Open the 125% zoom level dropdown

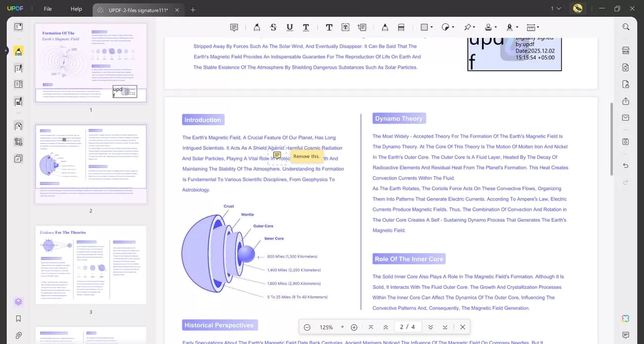coord(342,327)
